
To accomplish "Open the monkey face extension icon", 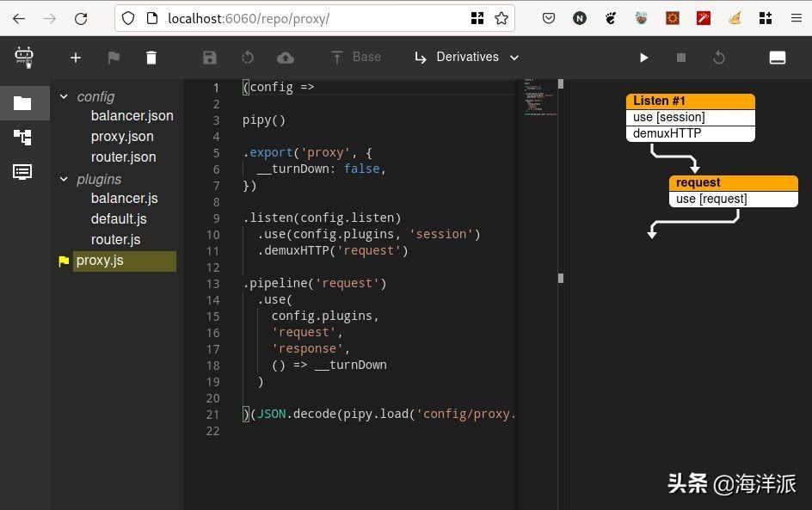I will point(641,19).
